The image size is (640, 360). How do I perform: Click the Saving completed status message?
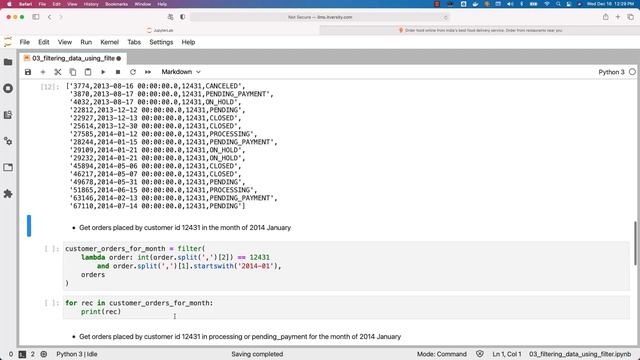tap(257, 354)
